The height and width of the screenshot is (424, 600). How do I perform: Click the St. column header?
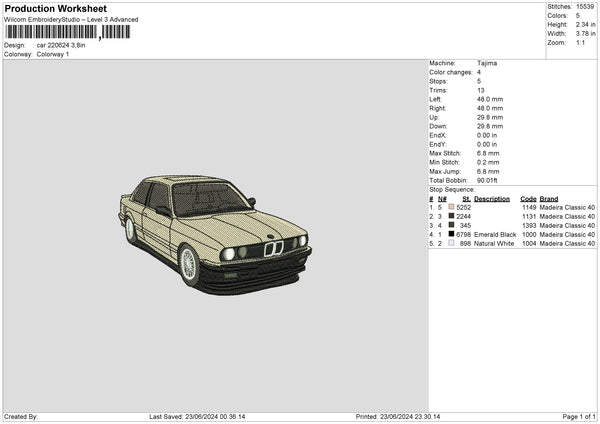[x=466, y=198]
